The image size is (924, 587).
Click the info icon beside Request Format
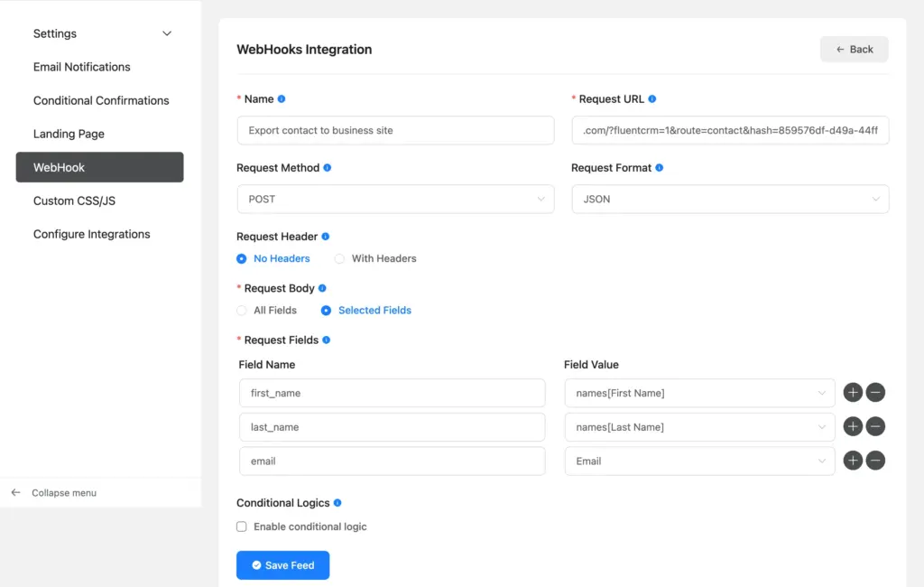(x=660, y=168)
